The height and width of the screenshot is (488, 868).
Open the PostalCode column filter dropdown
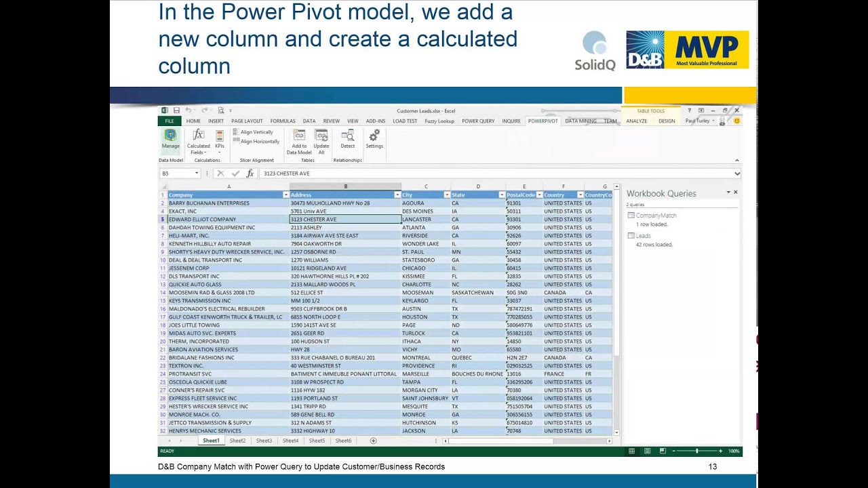(x=539, y=195)
